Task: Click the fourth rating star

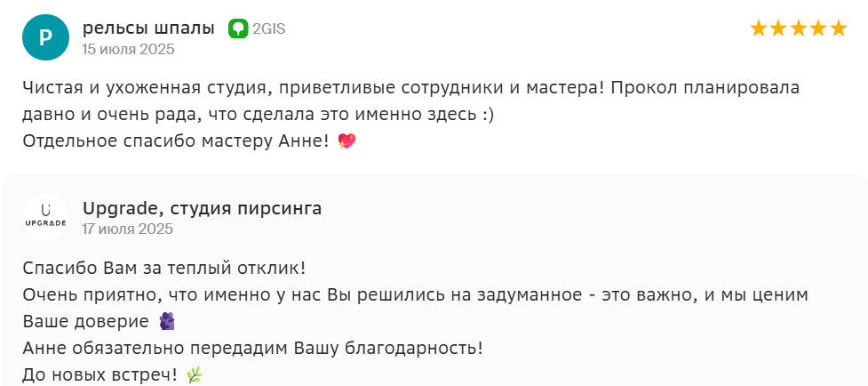Action: 818,28
